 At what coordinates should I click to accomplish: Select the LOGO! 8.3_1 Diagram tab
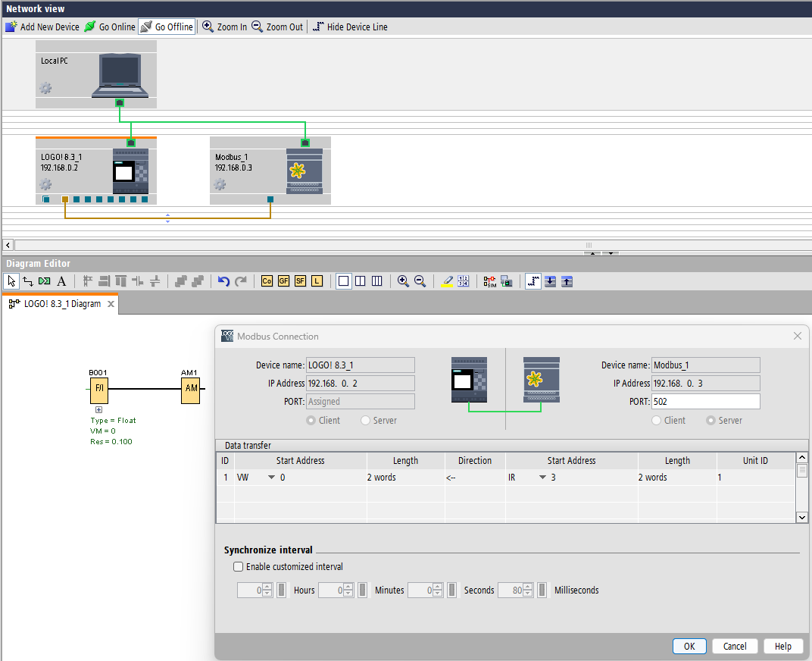pos(62,304)
